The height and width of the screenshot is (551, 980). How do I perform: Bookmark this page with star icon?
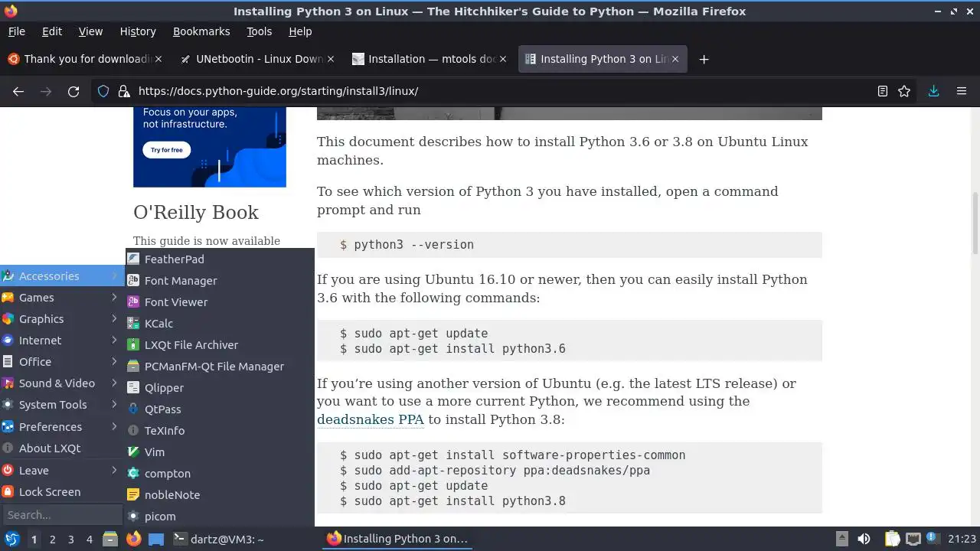(904, 91)
